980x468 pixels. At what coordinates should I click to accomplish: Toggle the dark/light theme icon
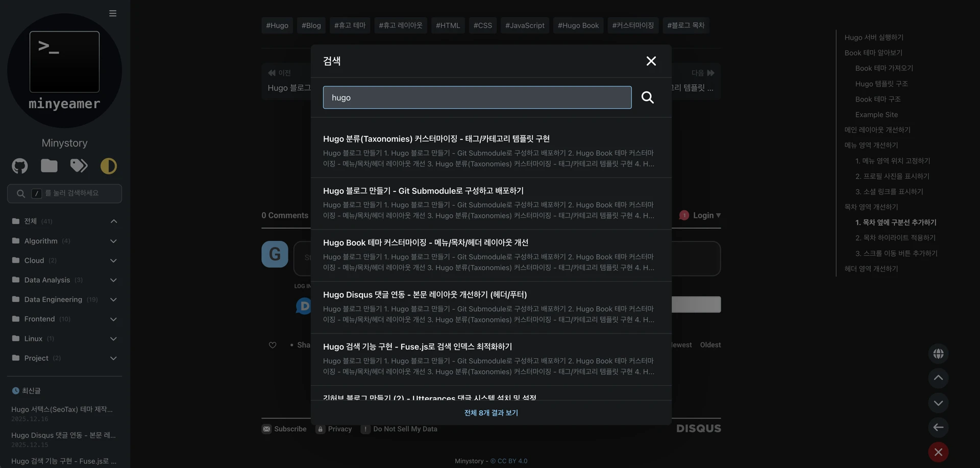109,166
